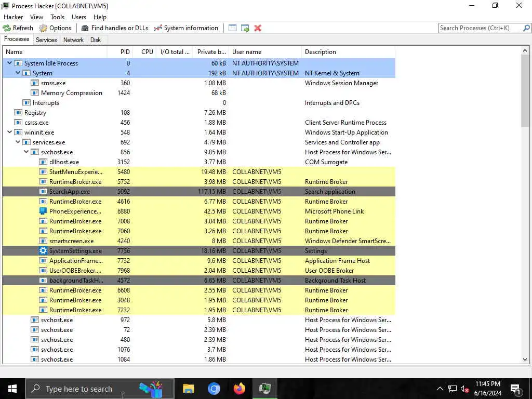This screenshot has width=532, height=399.
Task: Sort by the I/O total column header
Action: [x=175, y=52]
